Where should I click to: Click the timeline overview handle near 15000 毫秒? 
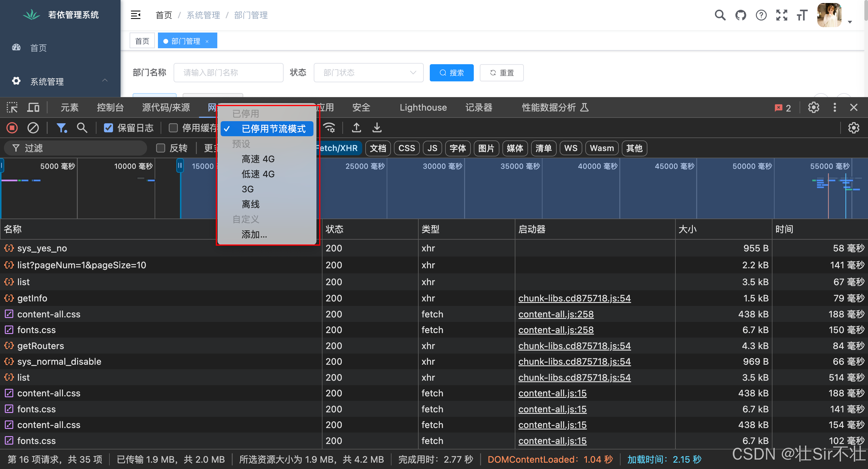coord(180,165)
